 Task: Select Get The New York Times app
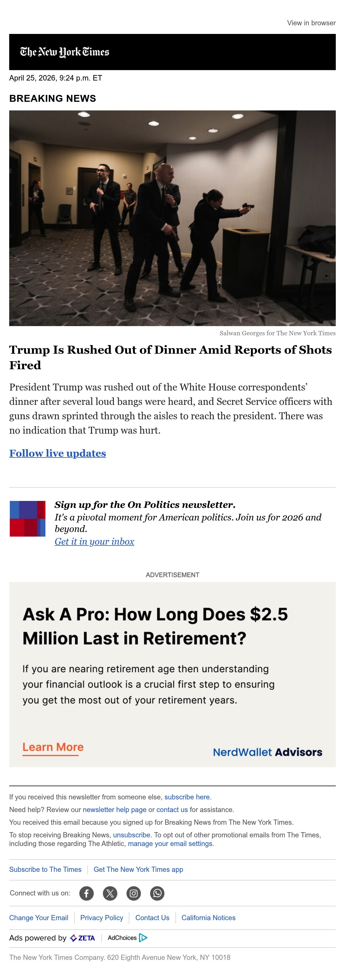(138, 869)
